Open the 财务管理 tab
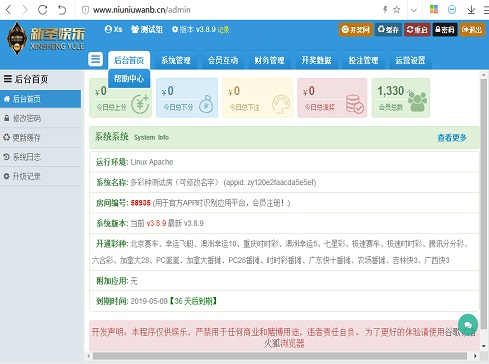 pos(269,60)
